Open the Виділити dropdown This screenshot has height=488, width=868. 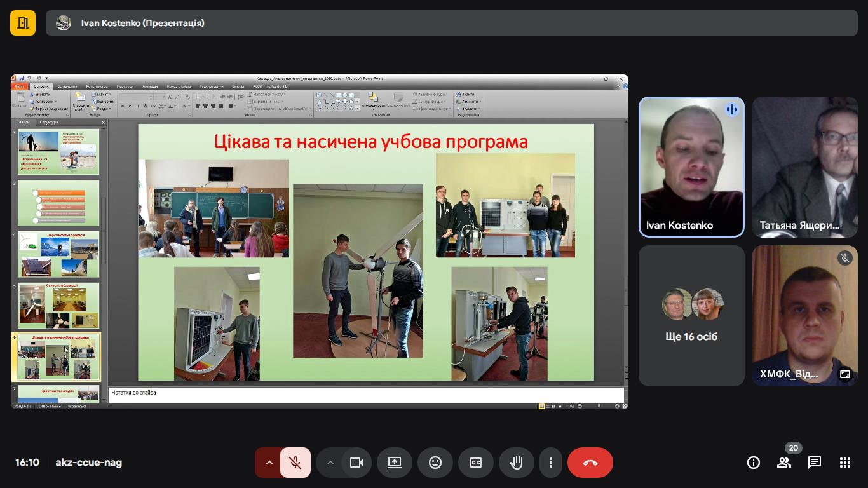point(468,109)
